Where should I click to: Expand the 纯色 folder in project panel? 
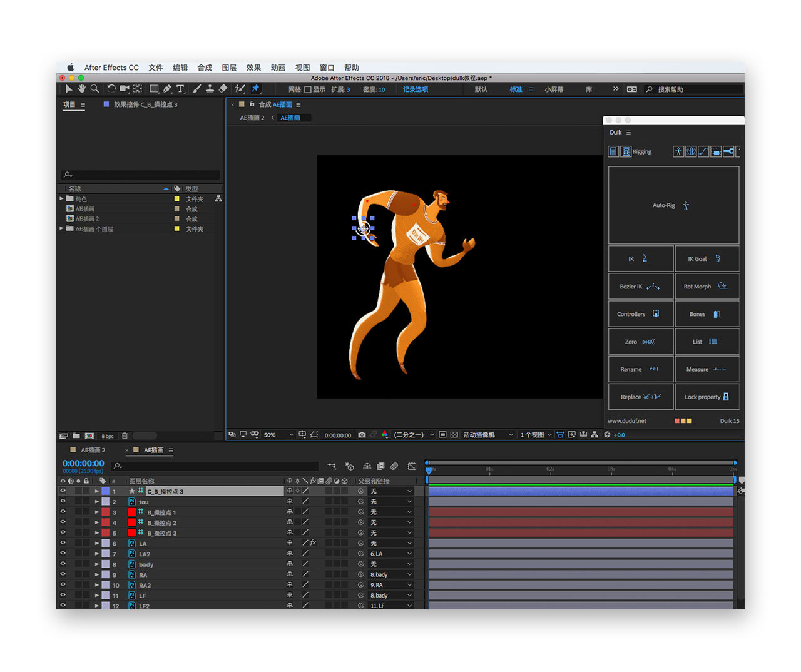[62, 198]
